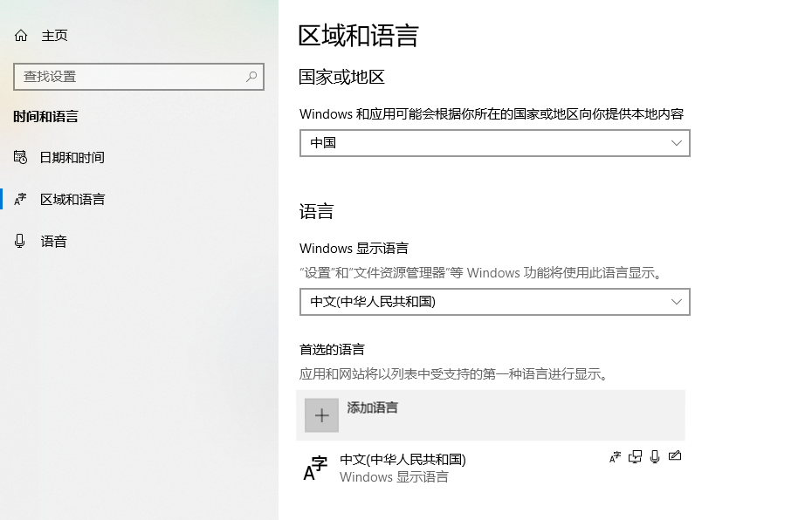Select the Chinese preferred language entry

[410, 467]
